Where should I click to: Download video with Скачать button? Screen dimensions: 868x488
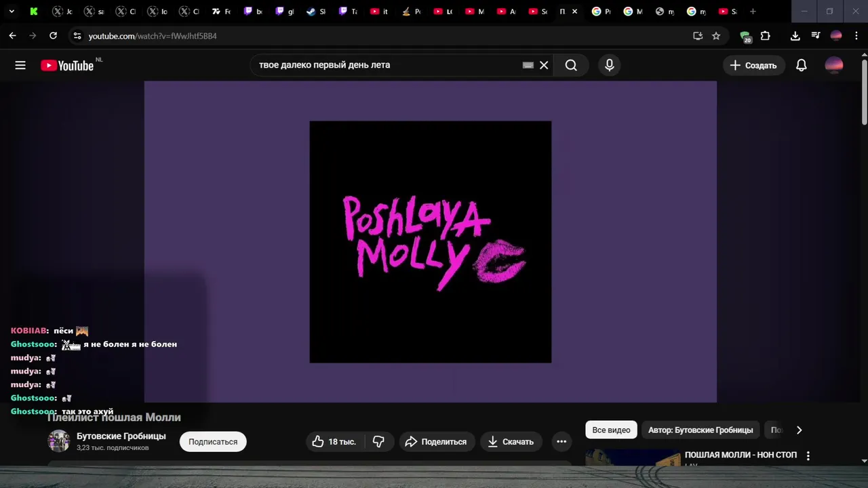(511, 441)
